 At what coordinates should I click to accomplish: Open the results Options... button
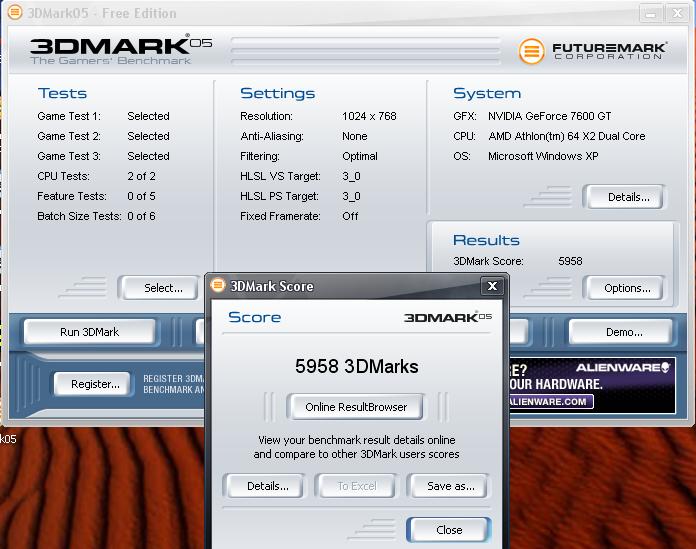[x=627, y=288]
